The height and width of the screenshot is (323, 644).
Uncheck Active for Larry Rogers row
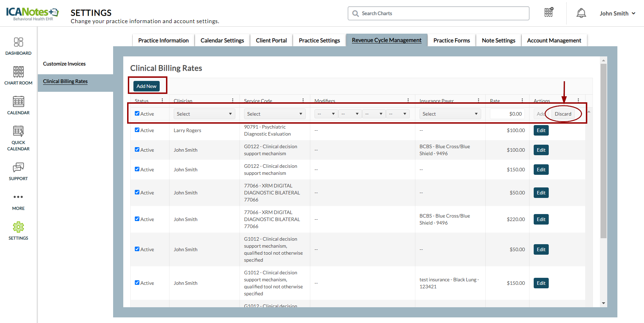coord(137,130)
